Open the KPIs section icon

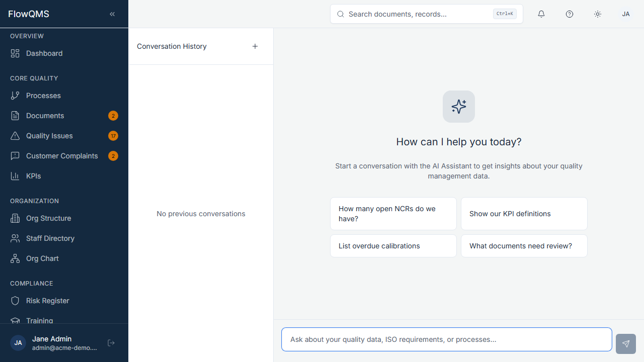coord(15,176)
